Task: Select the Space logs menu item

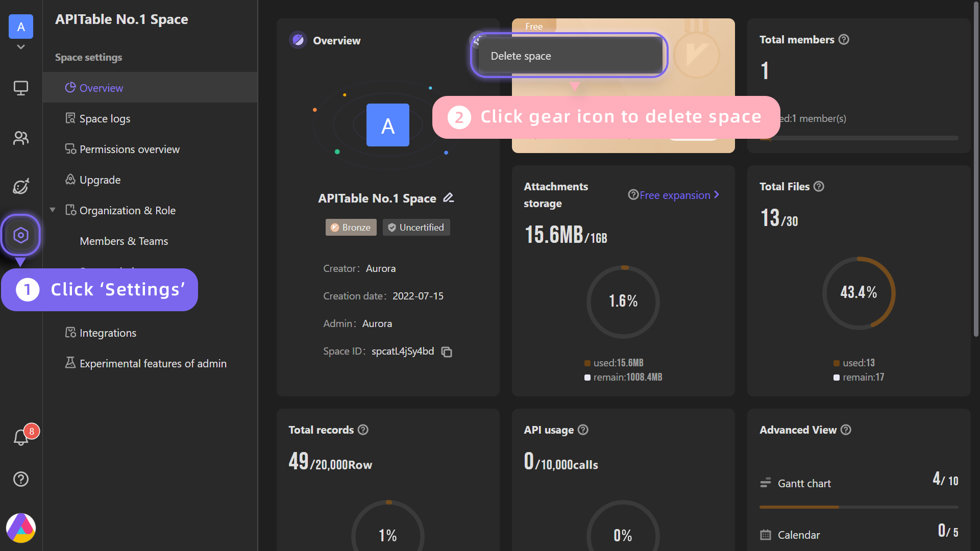Action: click(x=105, y=118)
